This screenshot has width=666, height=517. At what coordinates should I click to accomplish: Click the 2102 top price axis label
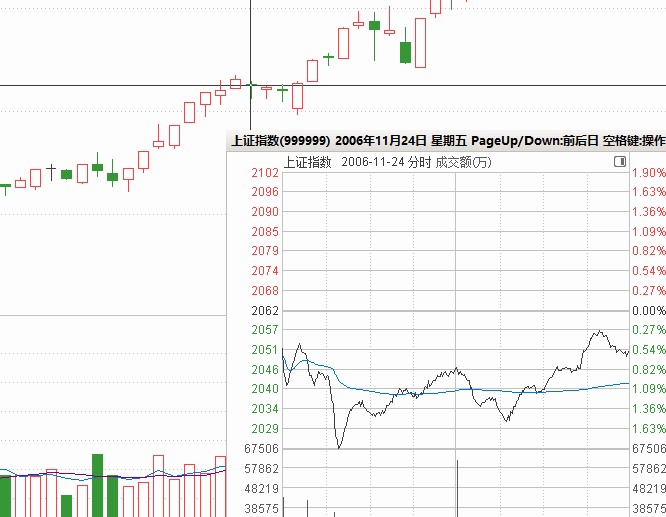[265, 173]
